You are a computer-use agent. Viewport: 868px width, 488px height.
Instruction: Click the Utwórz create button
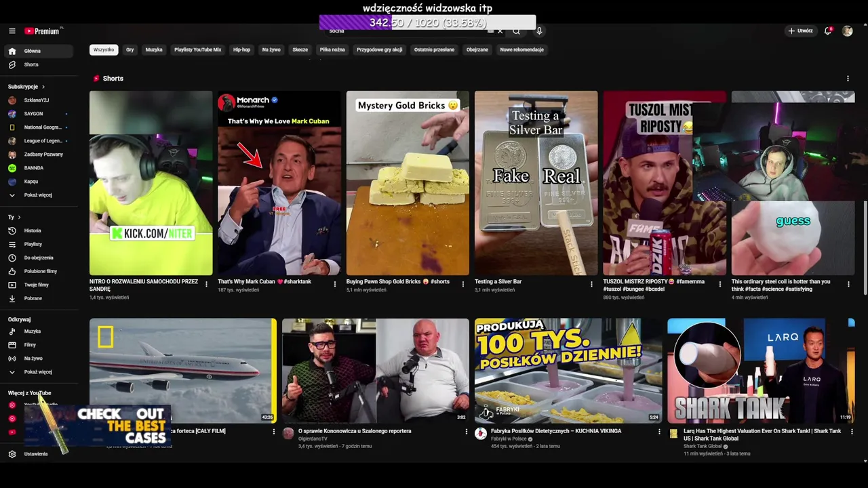800,31
